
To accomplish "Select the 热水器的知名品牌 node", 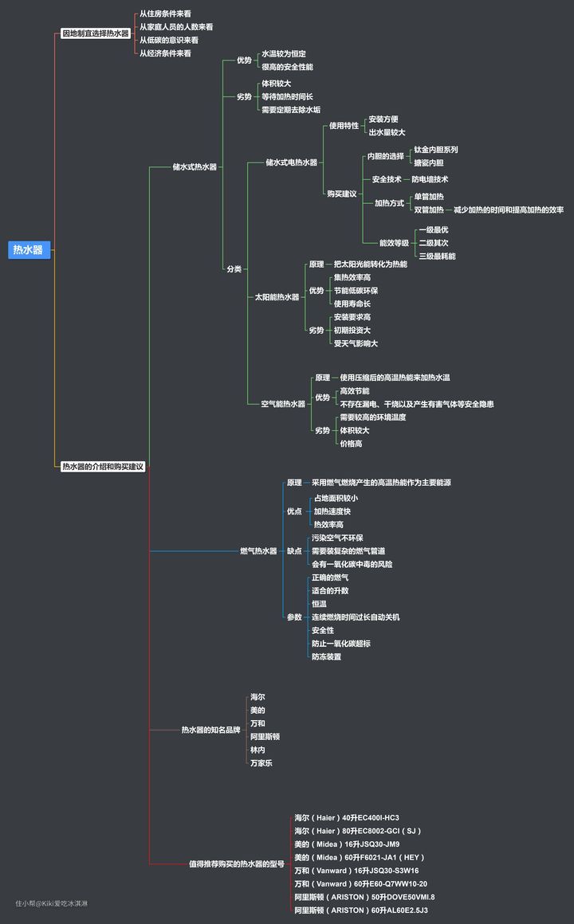I will coord(210,730).
